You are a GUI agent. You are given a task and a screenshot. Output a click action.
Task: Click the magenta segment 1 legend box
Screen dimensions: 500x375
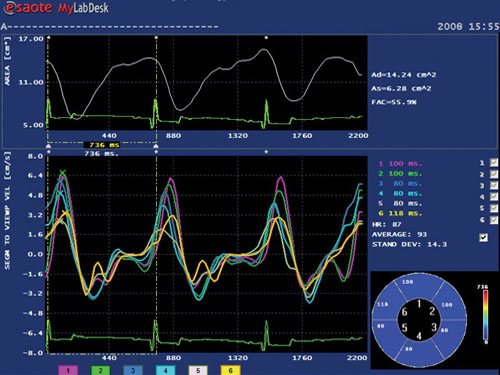[68, 370]
